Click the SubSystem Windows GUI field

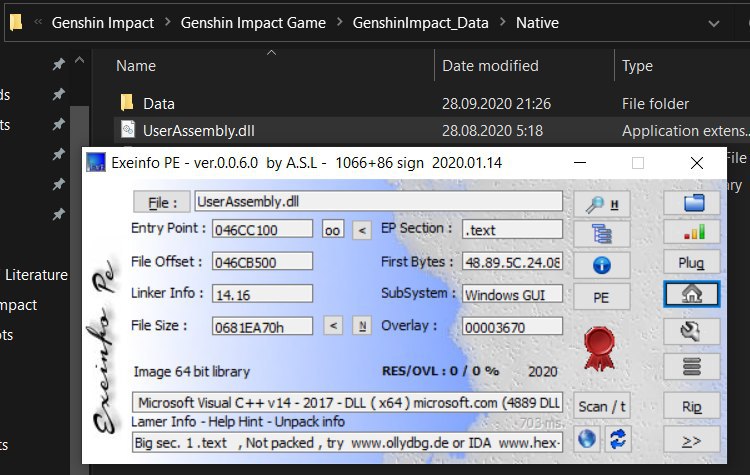point(512,294)
